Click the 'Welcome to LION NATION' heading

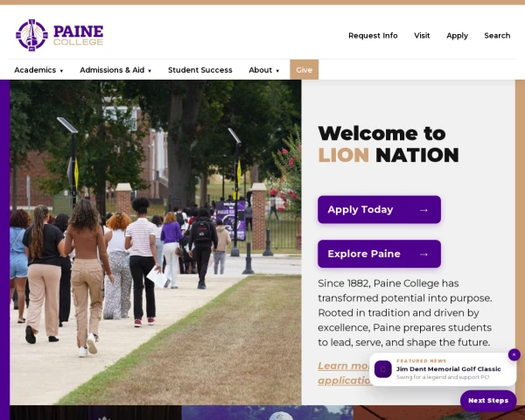[x=388, y=144]
